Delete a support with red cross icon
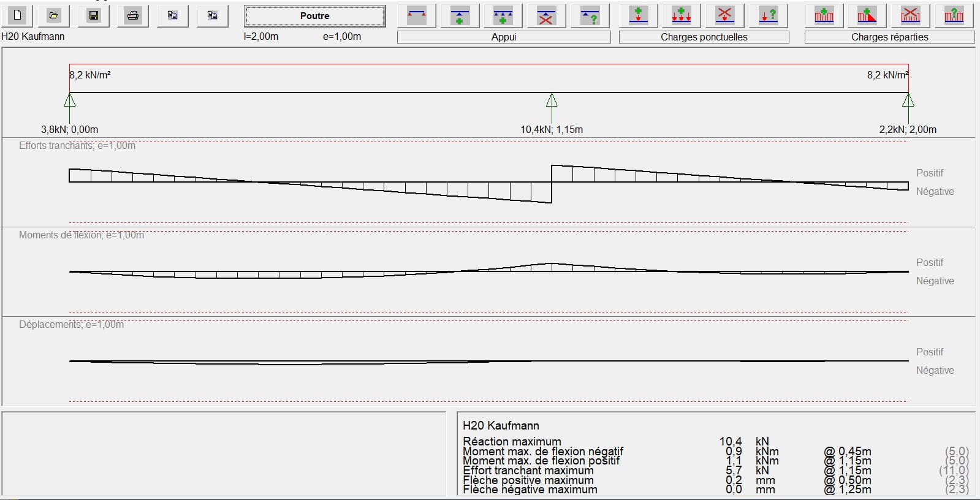 tap(545, 16)
